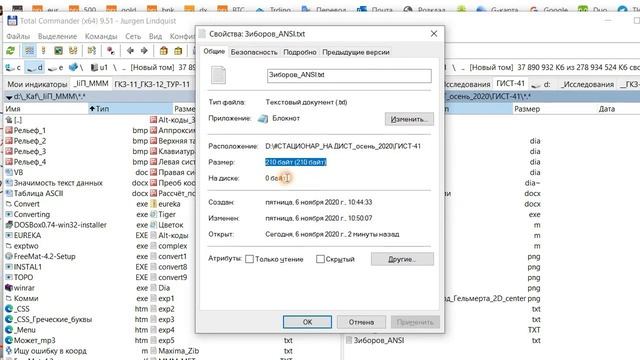Image resolution: width=640 pixels, height=360 pixels.
Task: Go to parent folder [..] row
Action: pos(18,120)
